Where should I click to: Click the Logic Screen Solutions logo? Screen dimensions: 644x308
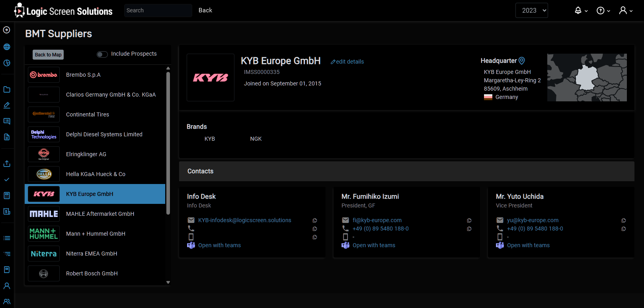(63, 11)
